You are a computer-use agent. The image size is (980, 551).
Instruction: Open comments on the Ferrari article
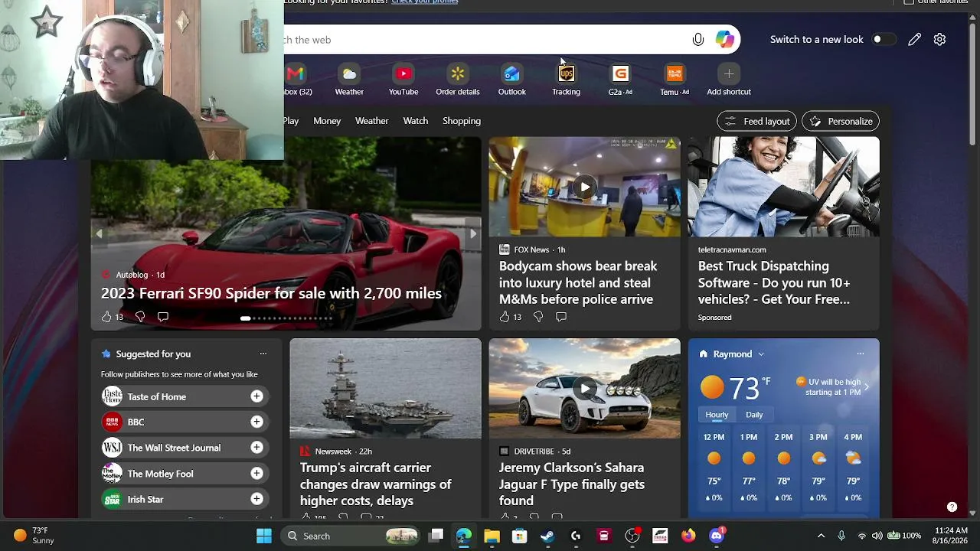click(162, 317)
